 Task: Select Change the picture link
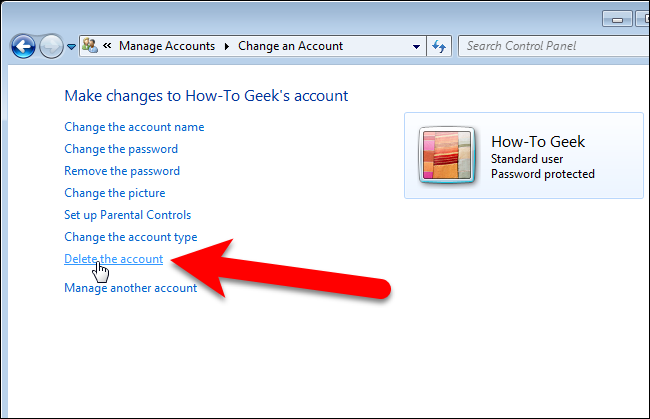(x=115, y=193)
